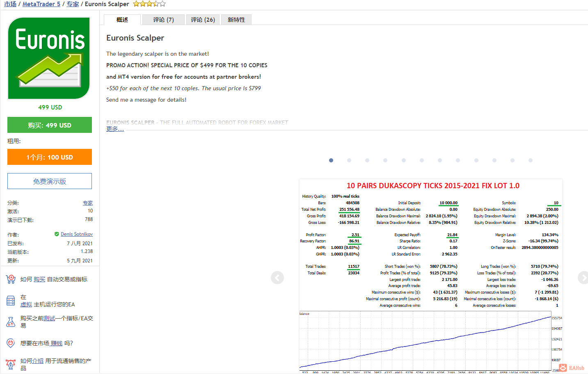Click 'The legendary scalper is on the market!' line

(x=158, y=54)
